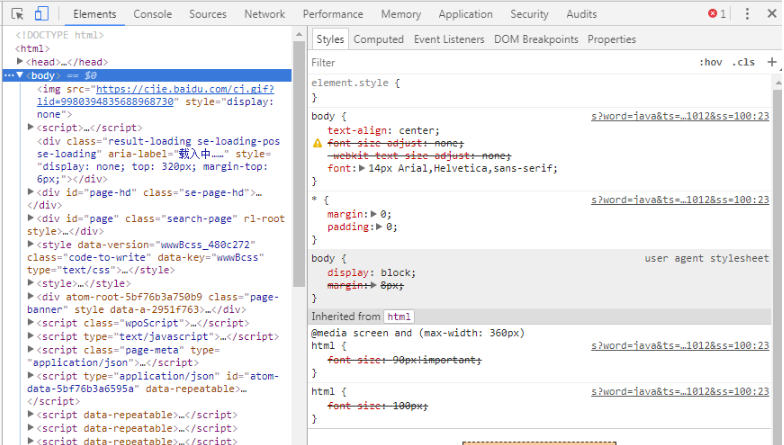Open the Security tab
Image resolution: width=784 pixels, height=445 pixels.
pos(529,14)
